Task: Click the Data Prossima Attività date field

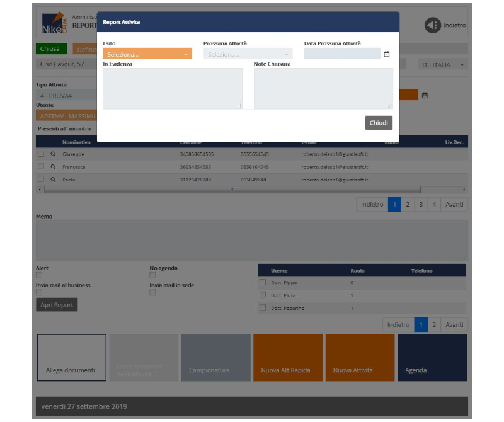Action: pos(342,54)
